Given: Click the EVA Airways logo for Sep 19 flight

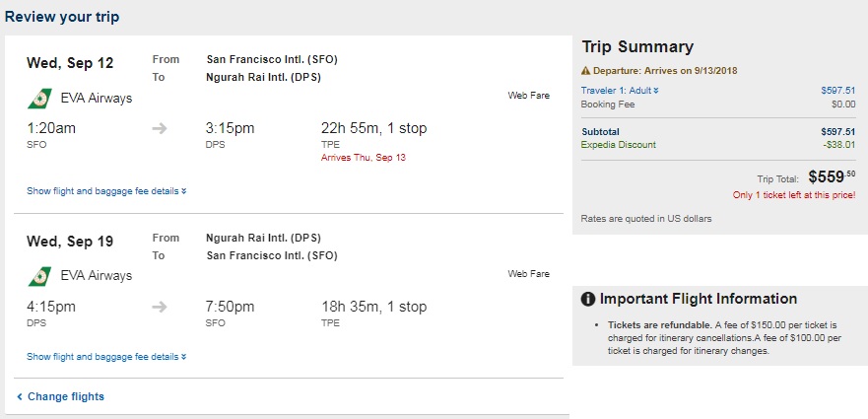Looking at the screenshot, I should pyautogui.click(x=39, y=276).
